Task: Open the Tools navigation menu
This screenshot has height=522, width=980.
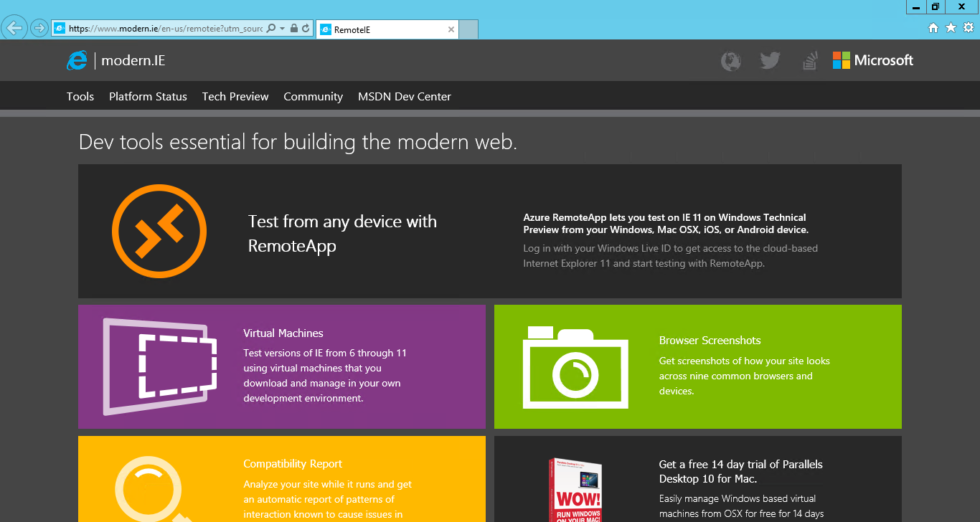Action: [80, 96]
